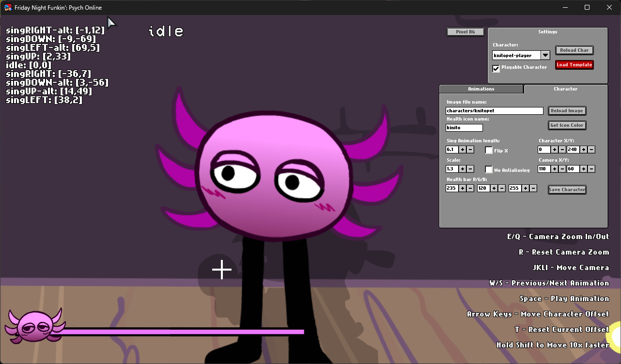The image size is (621, 364).
Task: Click the Health bar green value field
Action: pyautogui.click(x=483, y=188)
